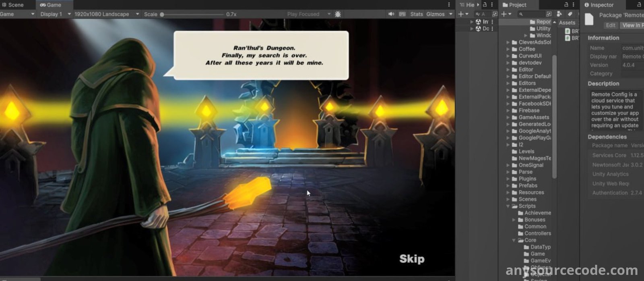This screenshot has width=644, height=281.
Task: Click the lock icon on the Project panel
Action: [x=566, y=5]
